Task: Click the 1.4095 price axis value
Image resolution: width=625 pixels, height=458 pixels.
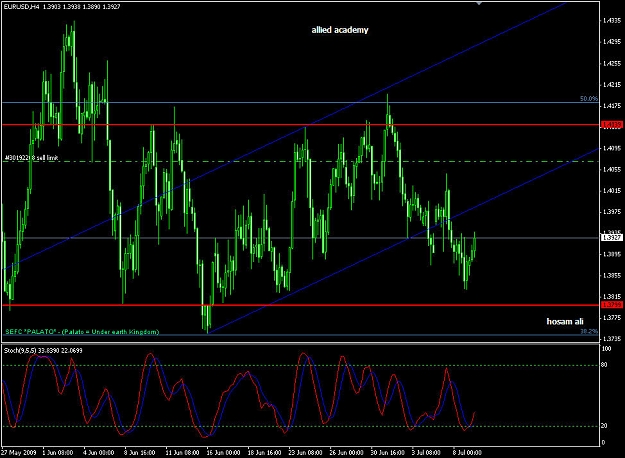Action: point(612,148)
